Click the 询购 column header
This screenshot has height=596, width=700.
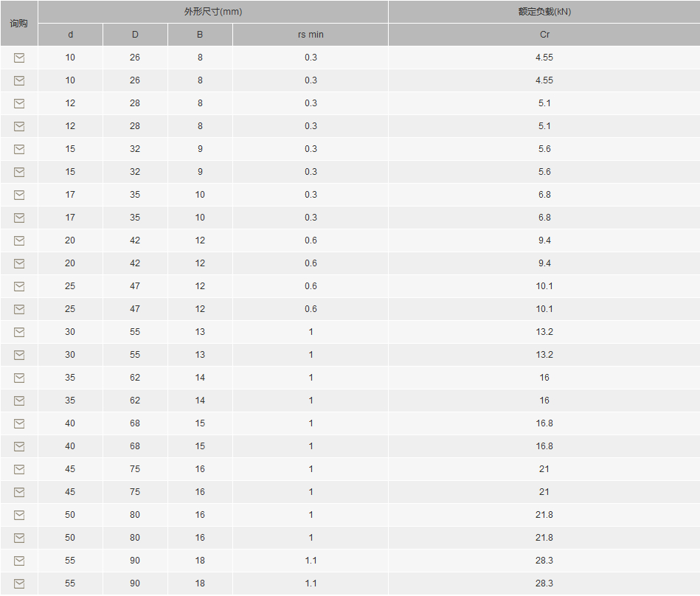(18, 23)
